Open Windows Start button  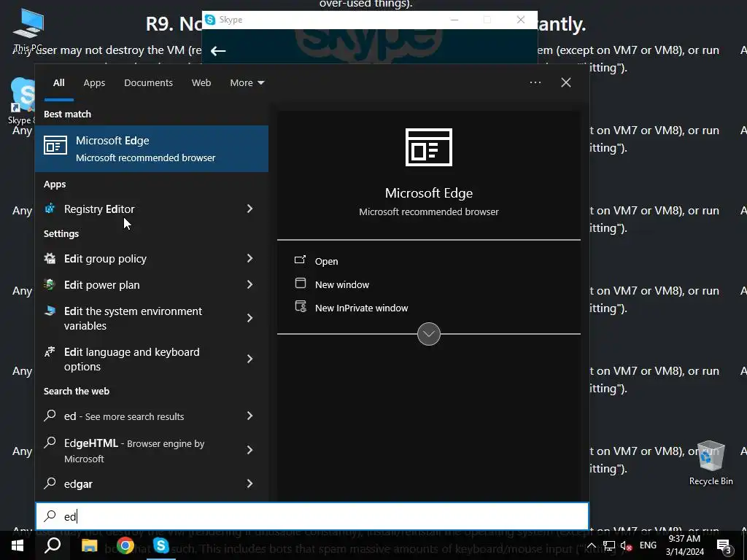click(18, 545)
